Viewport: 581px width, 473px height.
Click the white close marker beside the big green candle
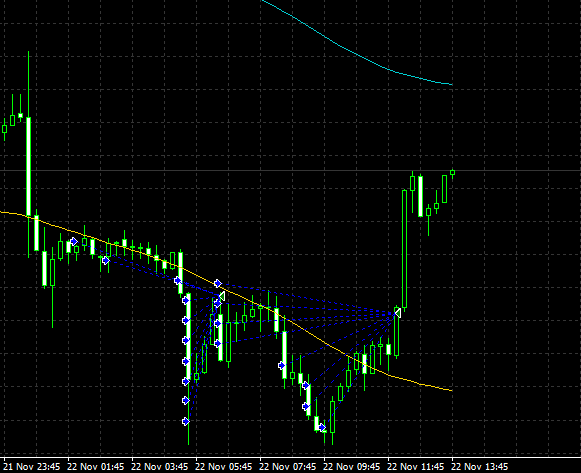coord(398,313)
